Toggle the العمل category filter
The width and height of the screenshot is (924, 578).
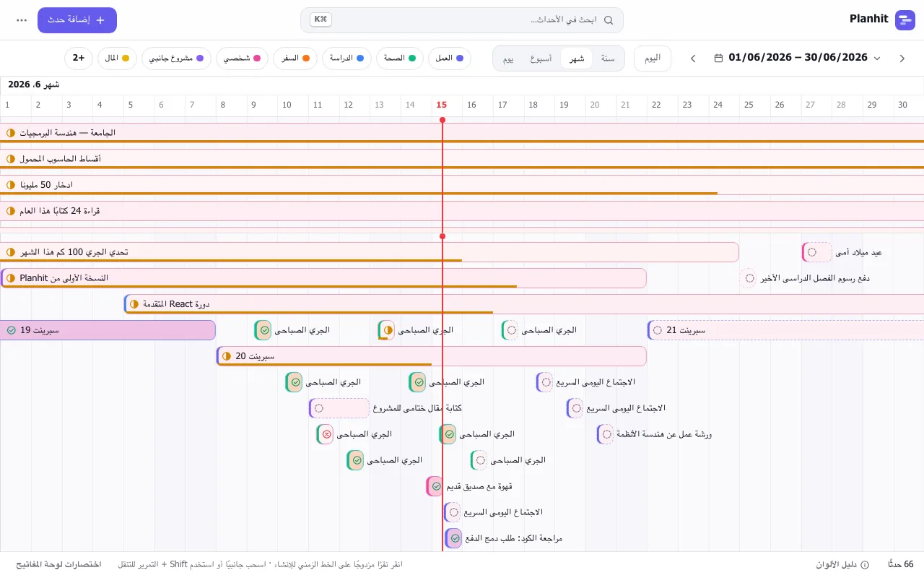(450, 59)
